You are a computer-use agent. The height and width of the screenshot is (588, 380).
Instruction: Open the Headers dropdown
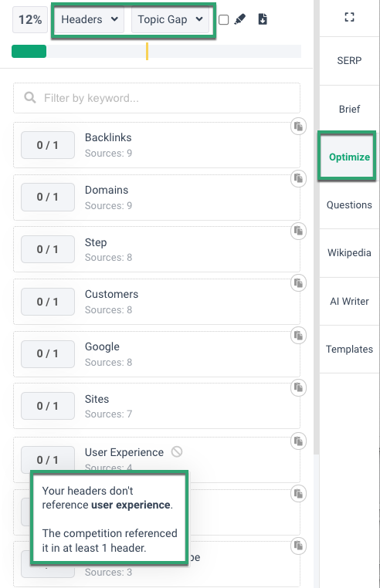point(90,19)
